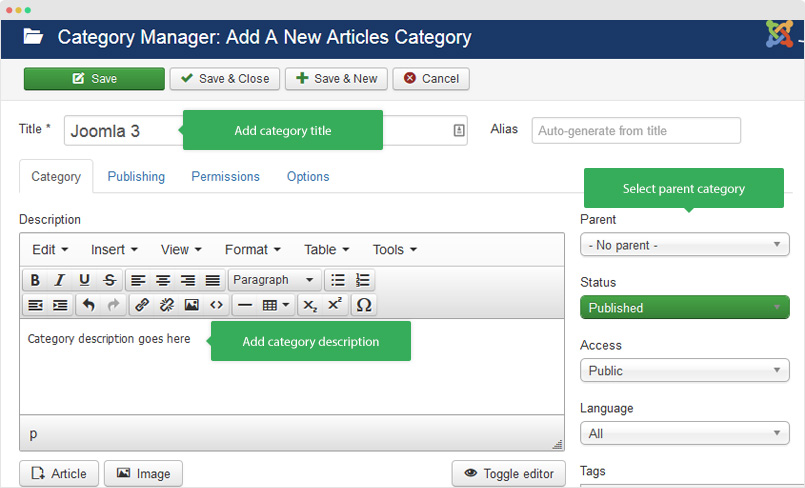Click Save & New button
This screenshot has width=805, height=488.
336,79
